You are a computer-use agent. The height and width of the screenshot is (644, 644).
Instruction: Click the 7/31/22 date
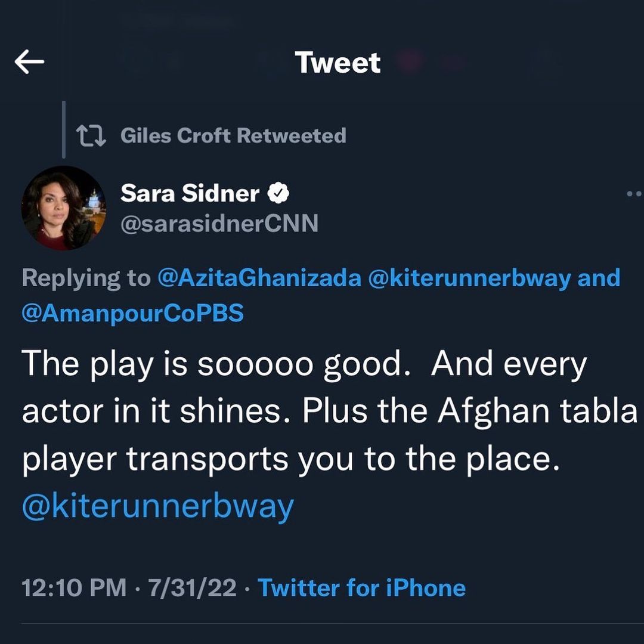(191, 588)
